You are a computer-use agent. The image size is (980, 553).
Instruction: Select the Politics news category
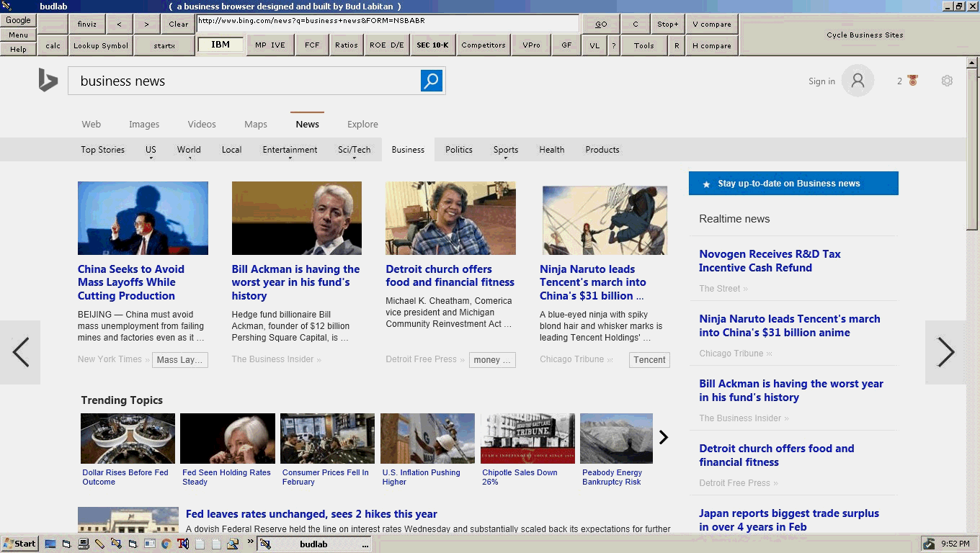459,150
